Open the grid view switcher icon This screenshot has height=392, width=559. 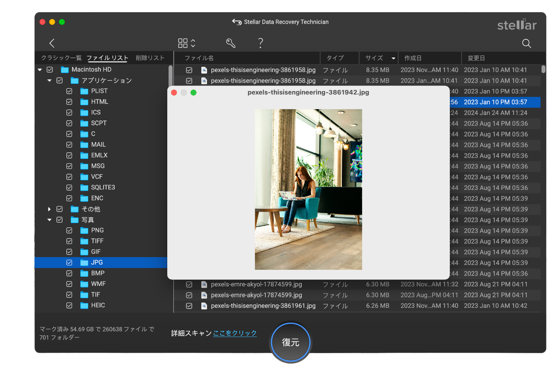click(x=186, y=43)
